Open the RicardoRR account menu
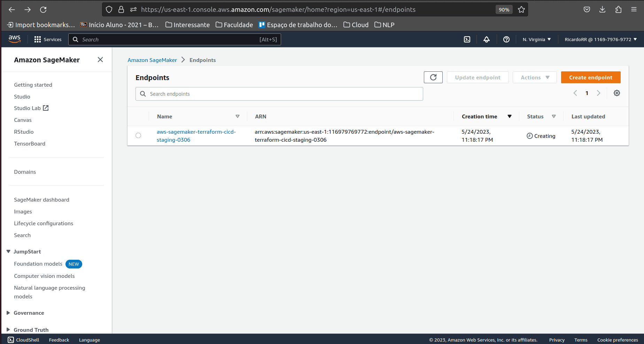The height and width of the screenshot is (344, 644). click(600, 40)
